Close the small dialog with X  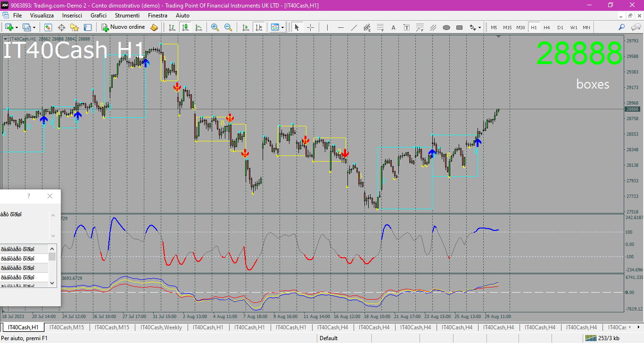pos(50,196)
